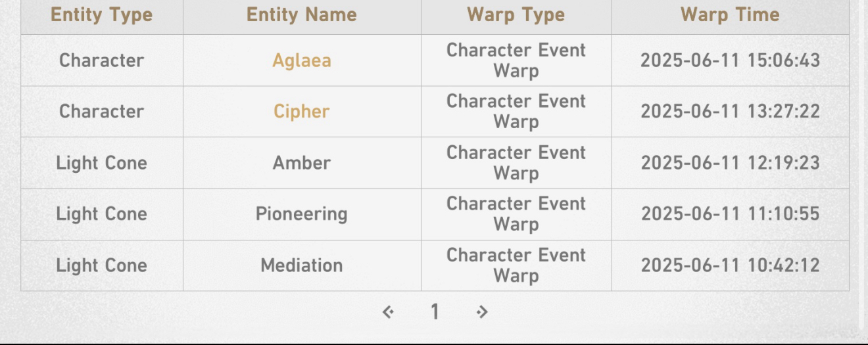Select the 12:19:23 warp time cell

(731, 163)
